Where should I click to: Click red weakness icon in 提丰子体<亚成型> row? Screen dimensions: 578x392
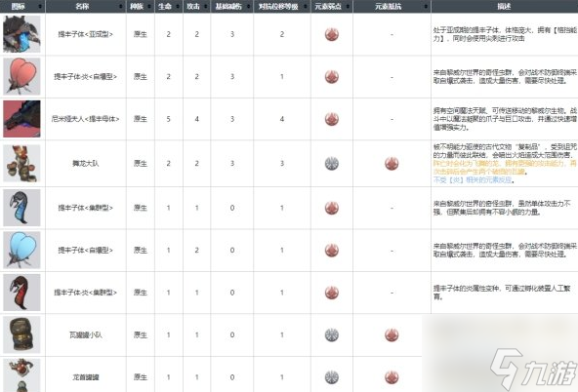(332, 34)
